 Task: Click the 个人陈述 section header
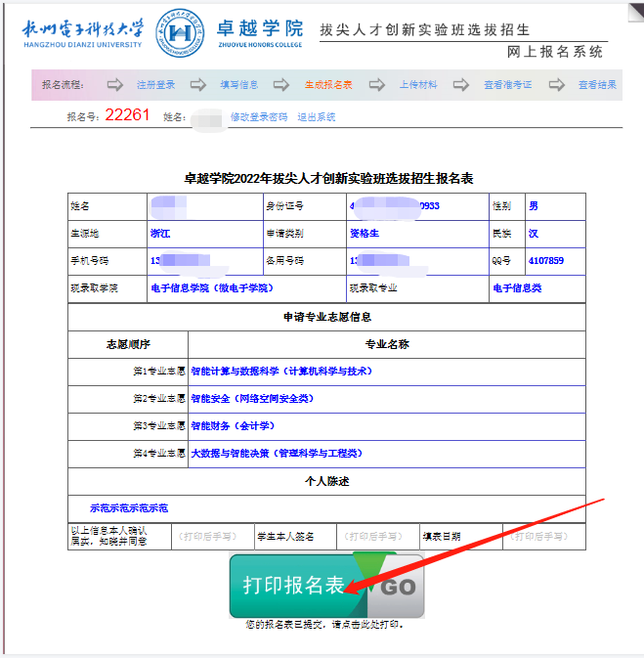pyautogui.click(x=326, y=481)
